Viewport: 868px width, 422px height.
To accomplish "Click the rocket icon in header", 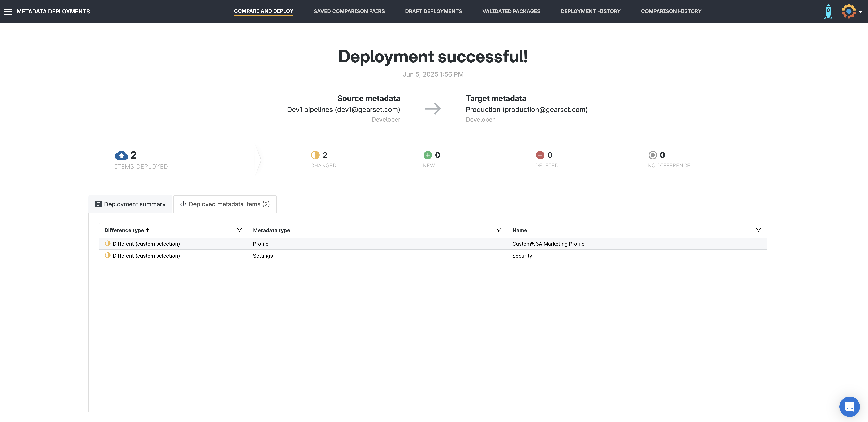I will click(828, 11).
